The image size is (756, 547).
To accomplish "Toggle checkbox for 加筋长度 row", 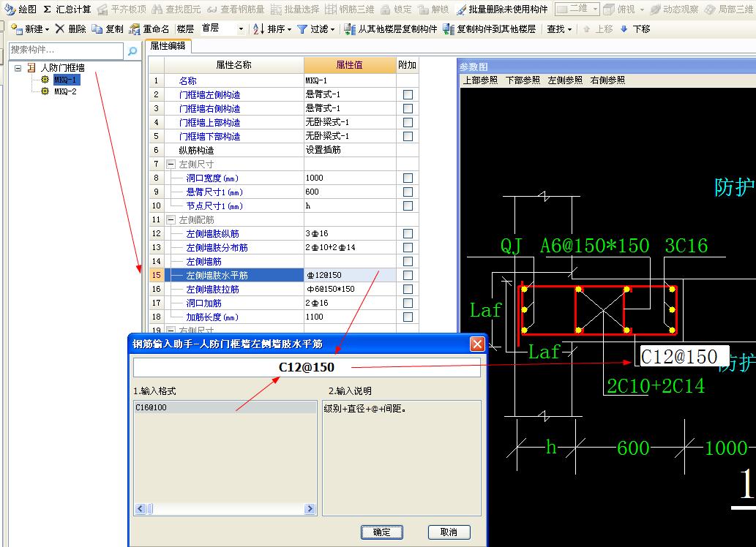I will tap(408, 317).
